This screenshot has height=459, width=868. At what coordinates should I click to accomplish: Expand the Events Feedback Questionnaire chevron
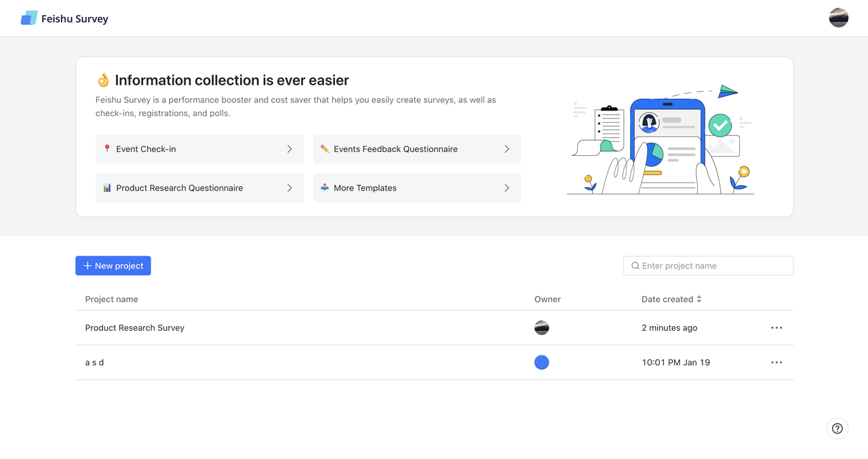[x=507, y=149]
